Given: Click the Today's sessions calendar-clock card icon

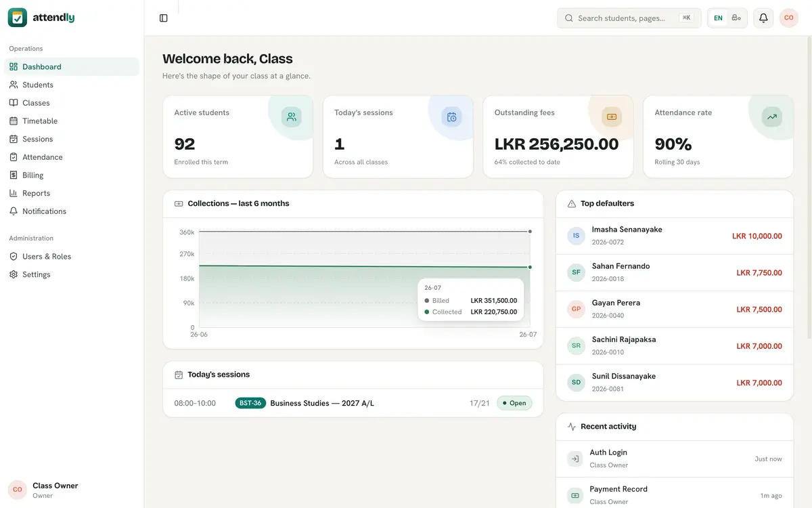Looking at the screenshot, I should pyautogui.click(x=451, y=117).
